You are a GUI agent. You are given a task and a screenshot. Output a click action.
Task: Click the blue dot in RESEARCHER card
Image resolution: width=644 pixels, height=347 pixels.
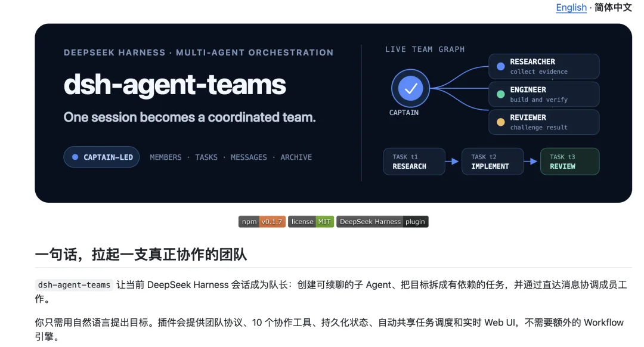[501, 67]
